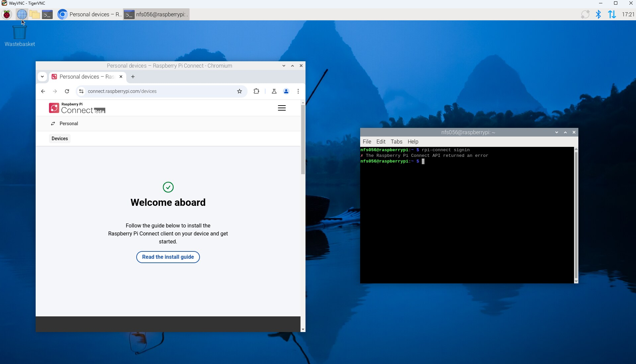Open the Chromium profile menu
Viewport: 636px width, 364px height.
pos(286,91)
